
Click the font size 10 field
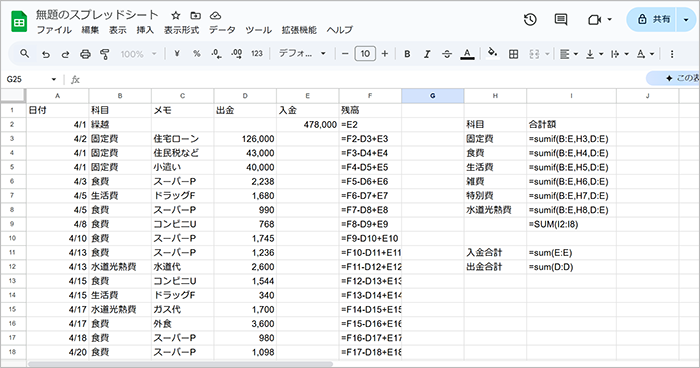coord(365,54)
